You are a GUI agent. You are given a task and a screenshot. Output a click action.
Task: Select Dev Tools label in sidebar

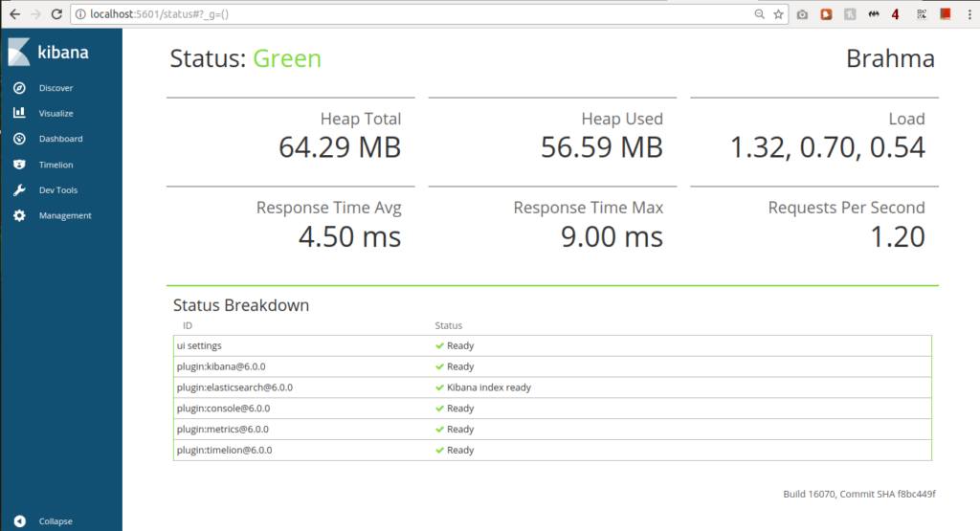tap(58, 189)
